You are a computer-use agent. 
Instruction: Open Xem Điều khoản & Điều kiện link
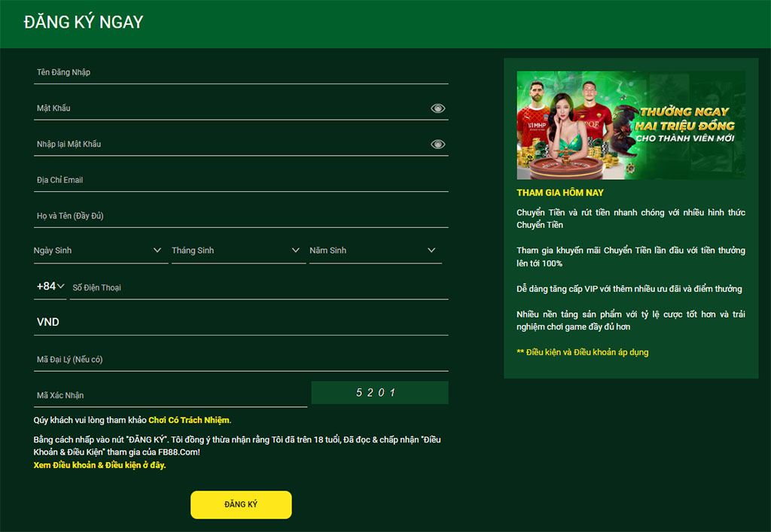[x=99, y=465]
